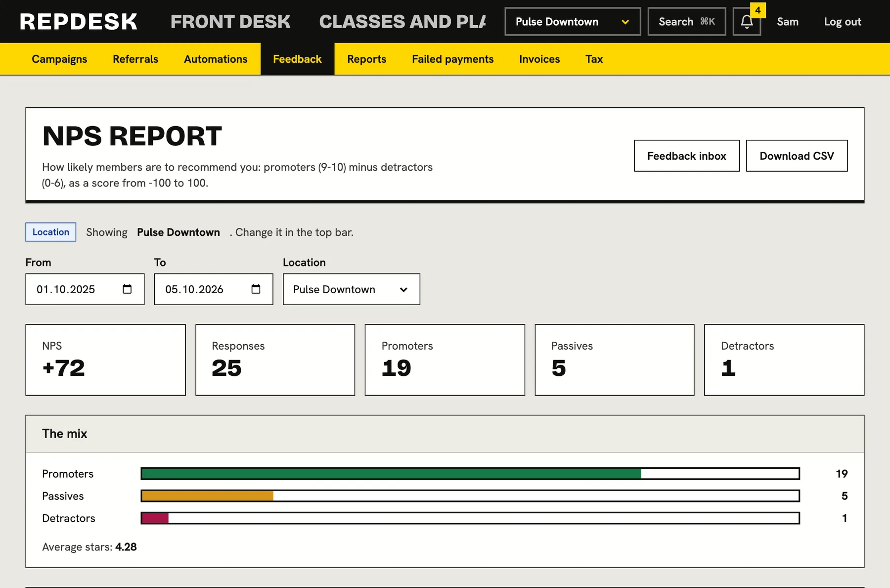The image size is (890, 588).
Task: Open the From date calendar picker
Action: pyautogui.click(x=127, y=289)
